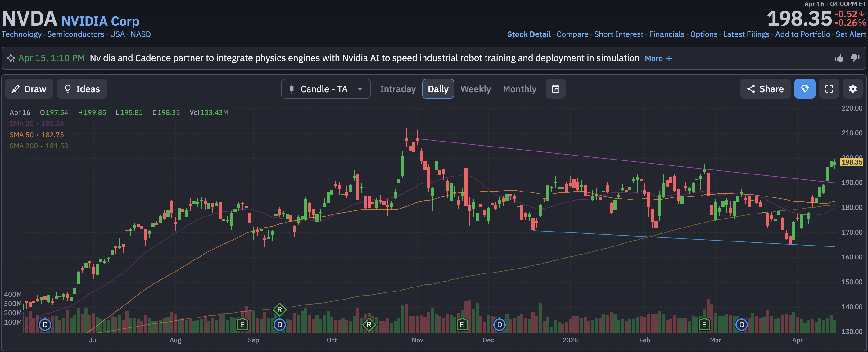Open the calendar date range icon

pyautogui.click(x=555, y=89)
